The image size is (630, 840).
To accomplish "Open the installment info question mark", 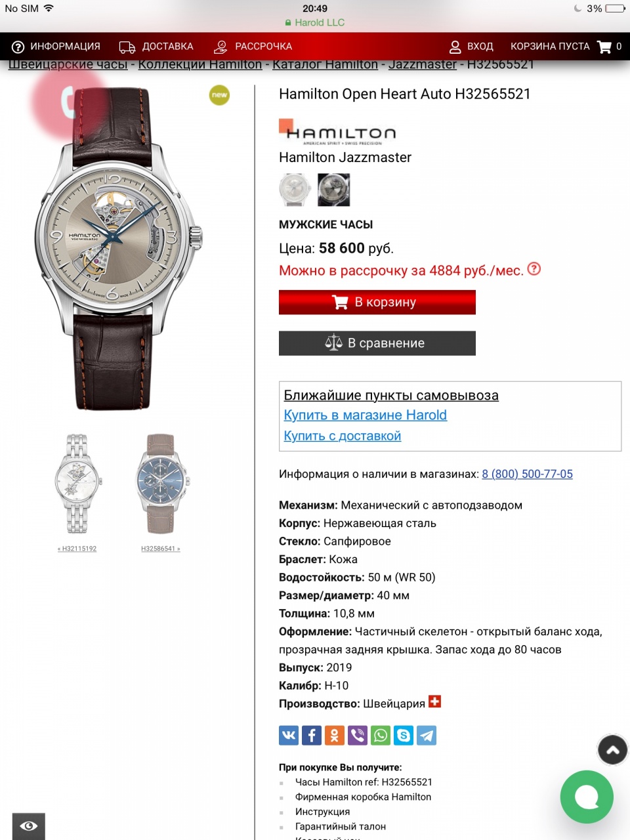I will (x=534, y=268).
